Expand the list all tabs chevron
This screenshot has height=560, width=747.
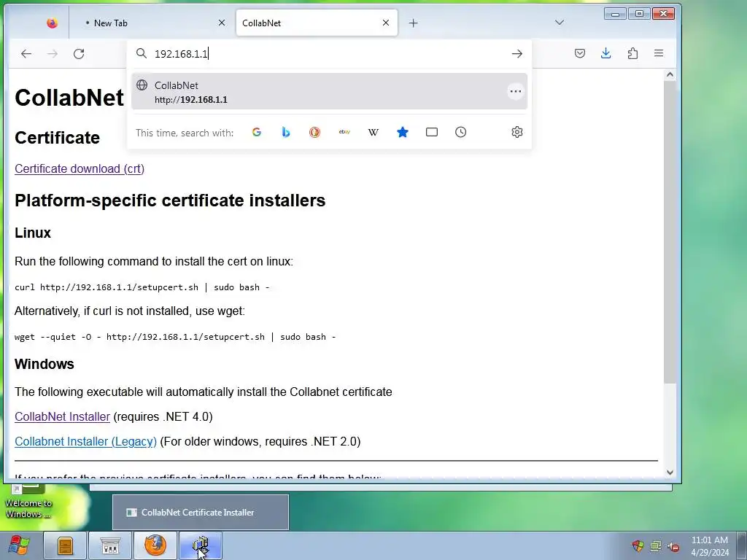[560, 23]
